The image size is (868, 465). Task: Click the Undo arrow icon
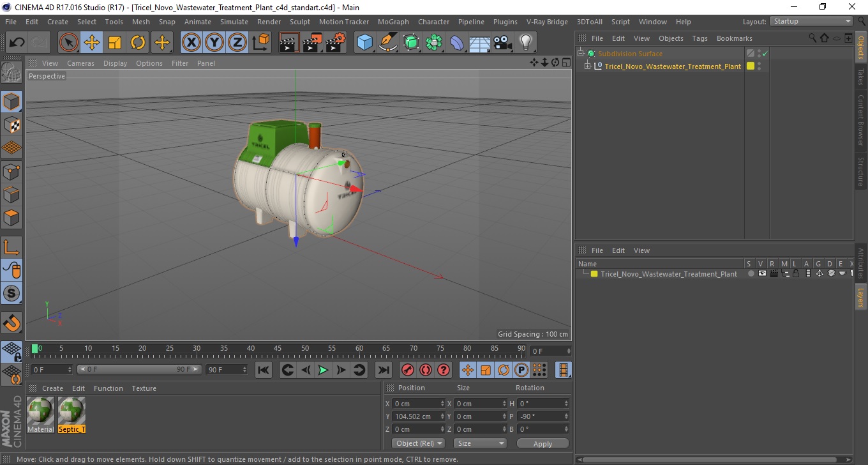point(17,43)
